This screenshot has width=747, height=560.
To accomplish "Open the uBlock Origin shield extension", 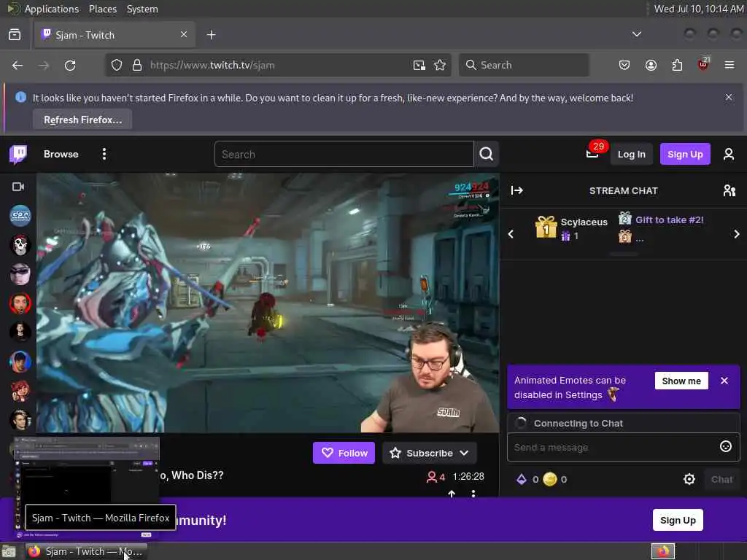I will 703,65.
